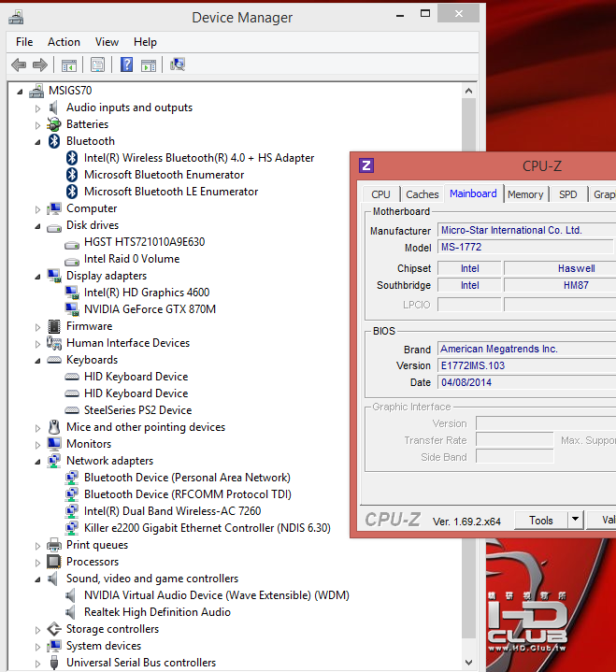The image size is (616, 672).
Task: Select Bluetooth Device (RFCOMM Protocol TDI)
Action: (188, 494)
